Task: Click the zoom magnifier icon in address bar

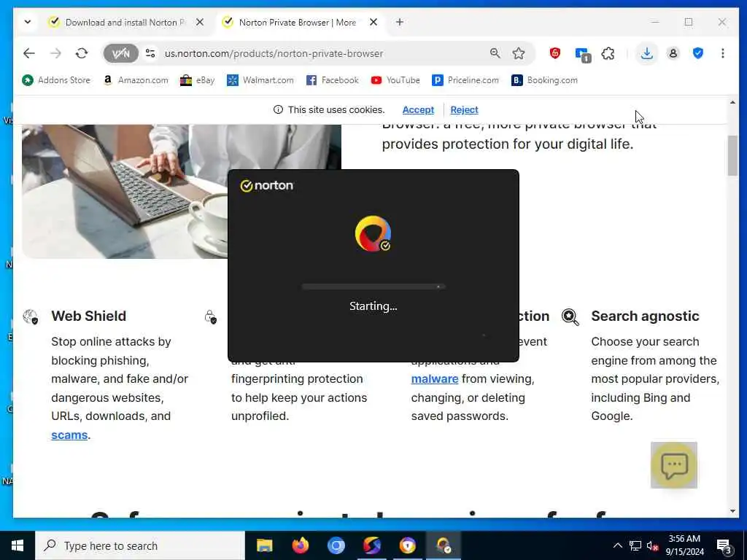Action: [x=495, y=53]
